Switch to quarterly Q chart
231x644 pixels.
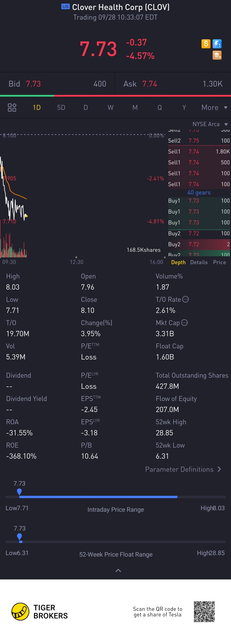160,108
